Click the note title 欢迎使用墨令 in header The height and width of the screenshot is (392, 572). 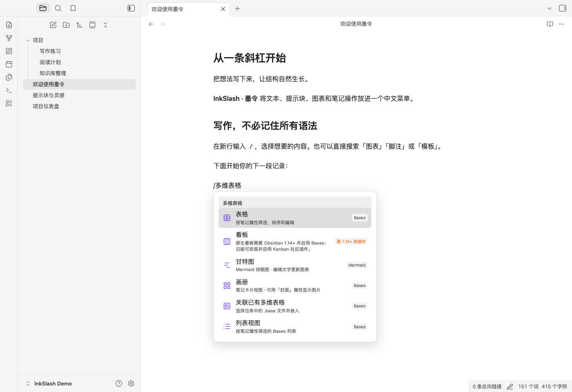(x=356, y=24)
